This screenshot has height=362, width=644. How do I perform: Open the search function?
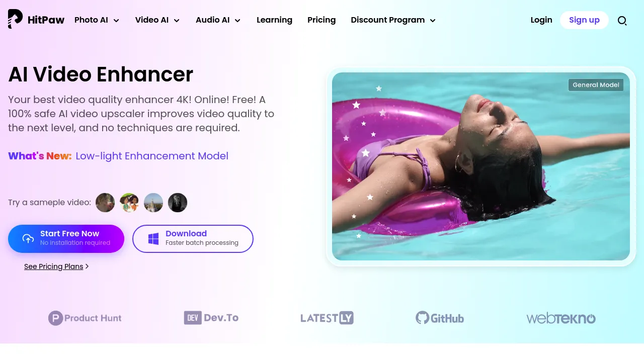[622, 21]
